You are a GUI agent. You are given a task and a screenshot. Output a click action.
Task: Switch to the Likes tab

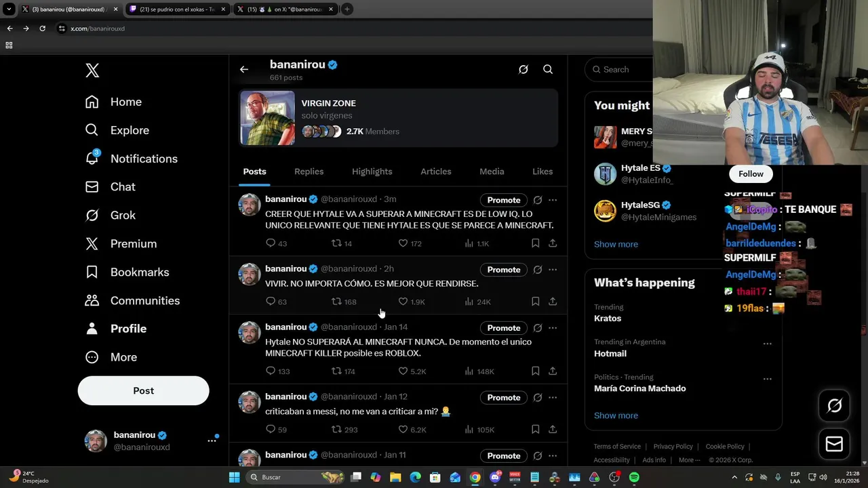[x=542, y=171]
